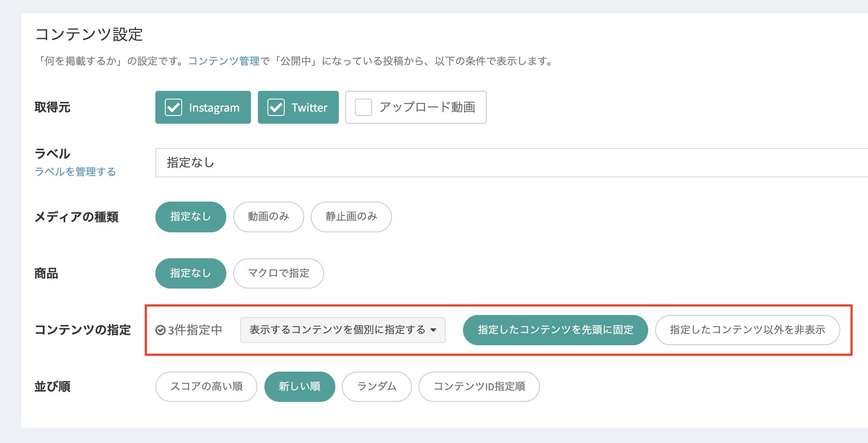The width and height of the screenshot is (868, 443).
Task: Sort by スコアの高い順
Action: click(x=206, y=387)
